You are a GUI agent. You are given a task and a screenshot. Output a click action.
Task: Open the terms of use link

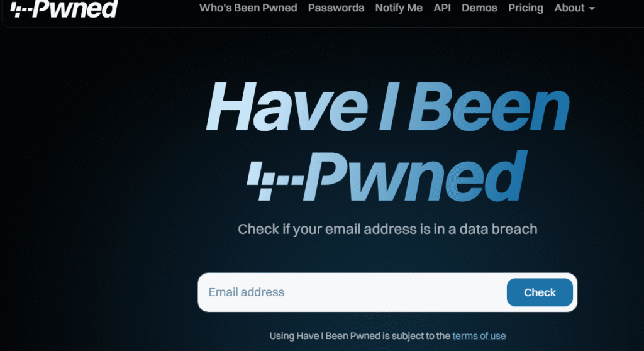[x=479, y=336]
